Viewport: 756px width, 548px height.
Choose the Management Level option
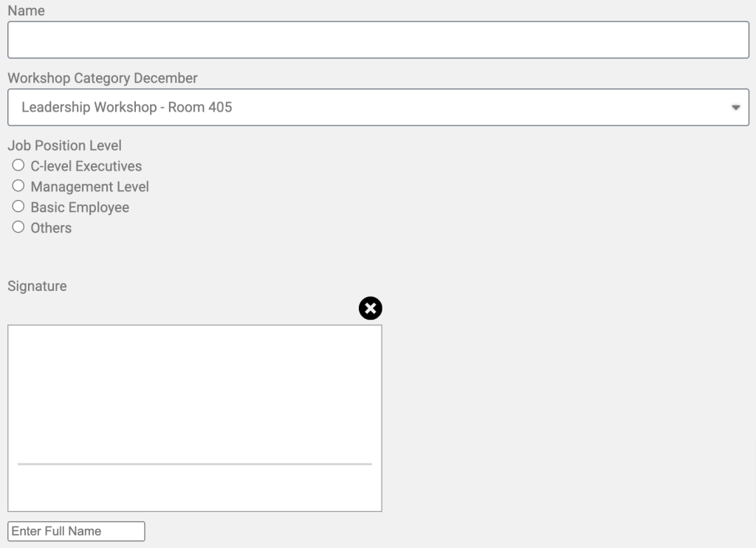pyautogui.click(x=18, y=186)
